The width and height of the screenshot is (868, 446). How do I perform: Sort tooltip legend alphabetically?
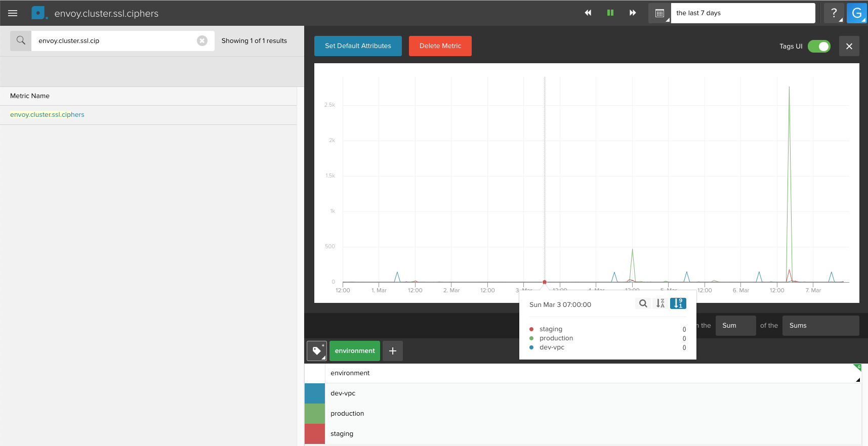660,303
